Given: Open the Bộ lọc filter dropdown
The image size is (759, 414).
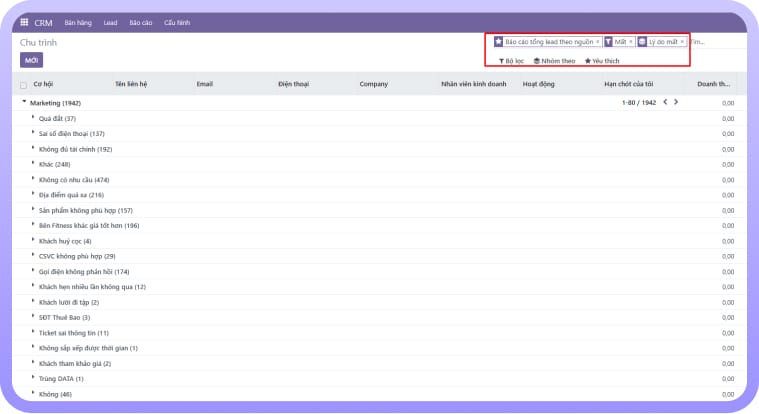Looking at the screenshot, I should pyautogui.click(x=511, y=61).
